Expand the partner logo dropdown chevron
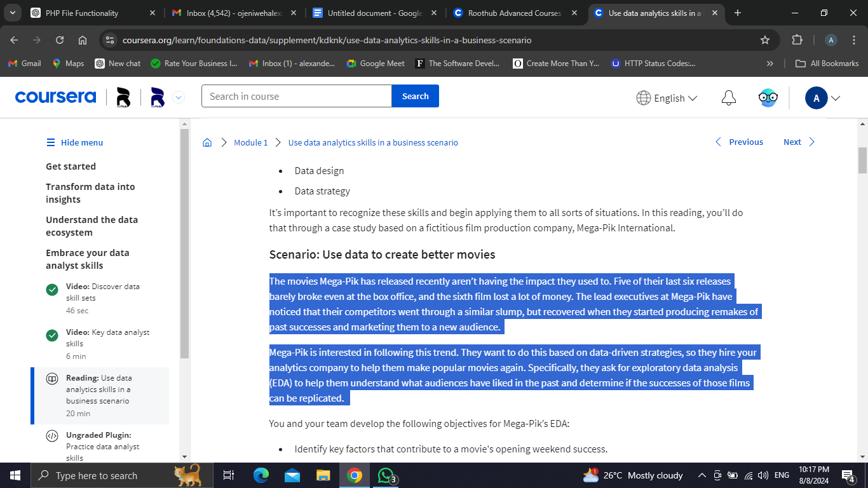 click(x=179, y=97)
